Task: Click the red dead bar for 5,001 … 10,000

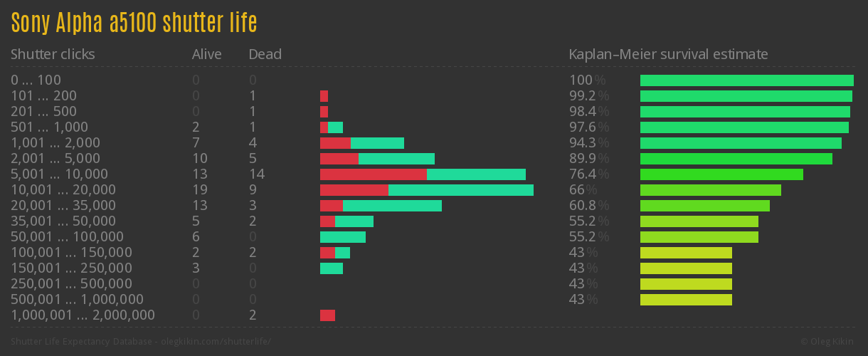Action: click(373, 174)
